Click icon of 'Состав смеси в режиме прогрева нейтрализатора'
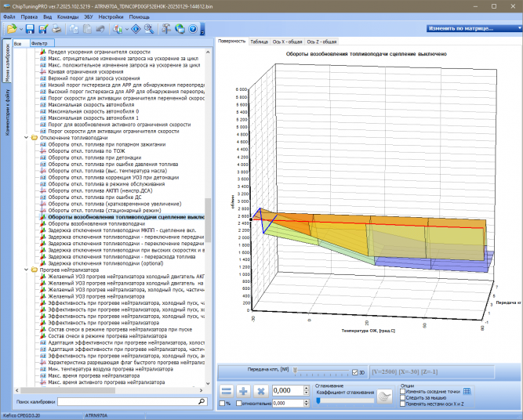523x420 pixels. [42, 336]
